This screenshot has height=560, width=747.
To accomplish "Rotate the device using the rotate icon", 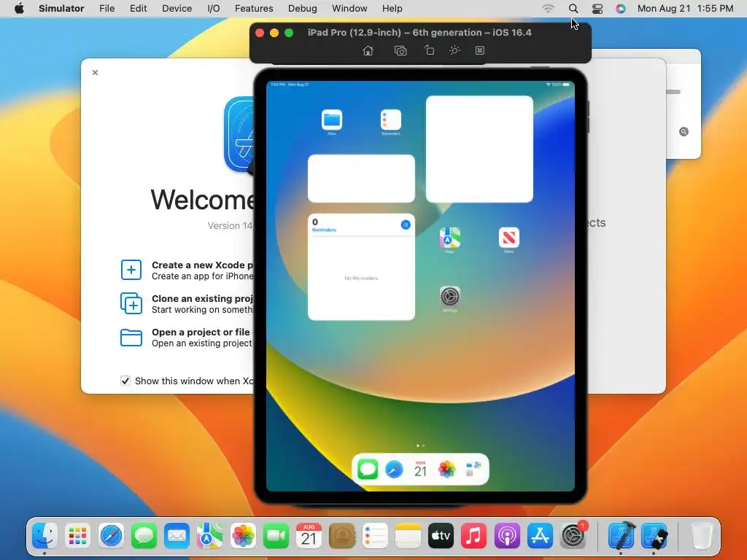I will click(x=429, y=50).
